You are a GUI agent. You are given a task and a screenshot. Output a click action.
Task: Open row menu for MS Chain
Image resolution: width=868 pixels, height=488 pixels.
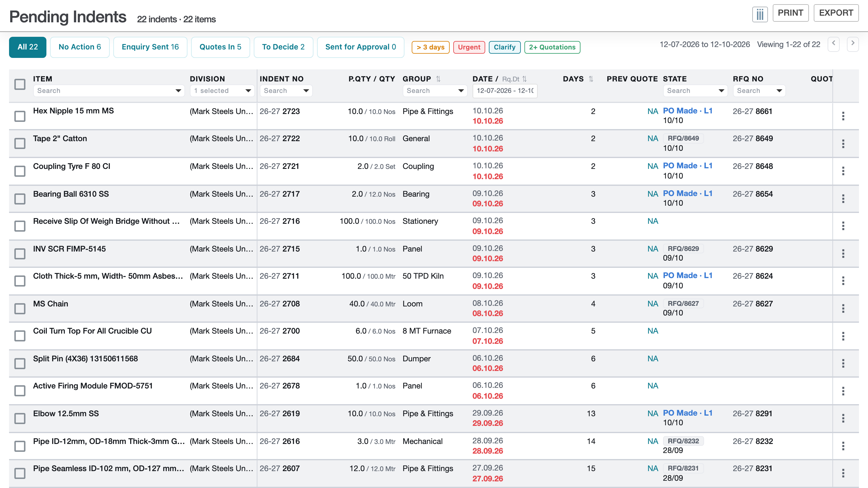tap(843, 309)
